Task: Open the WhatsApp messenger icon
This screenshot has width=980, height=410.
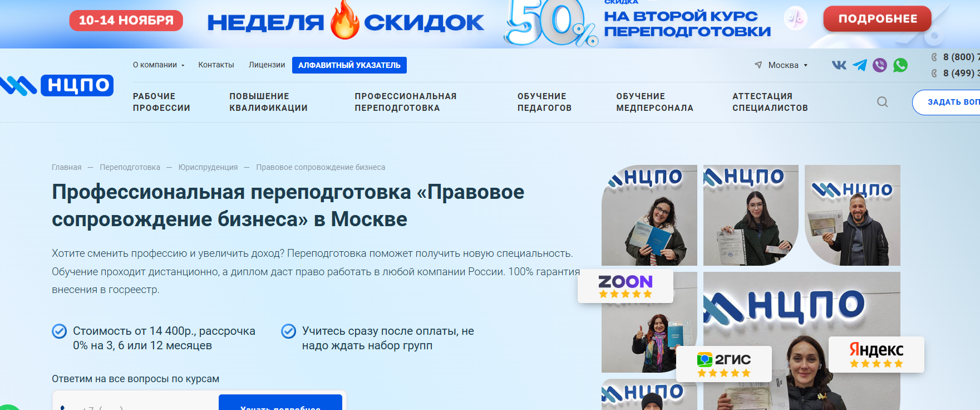Action: tap(900, 65)
